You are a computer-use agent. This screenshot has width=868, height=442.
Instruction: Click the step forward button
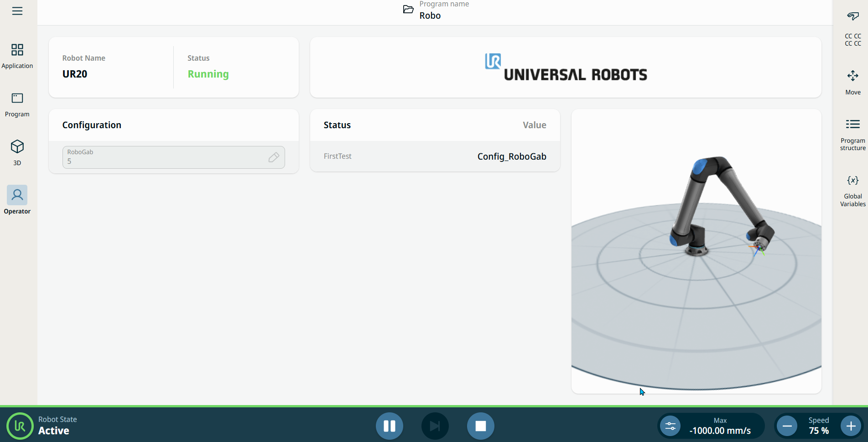click(x=435, y=426)
